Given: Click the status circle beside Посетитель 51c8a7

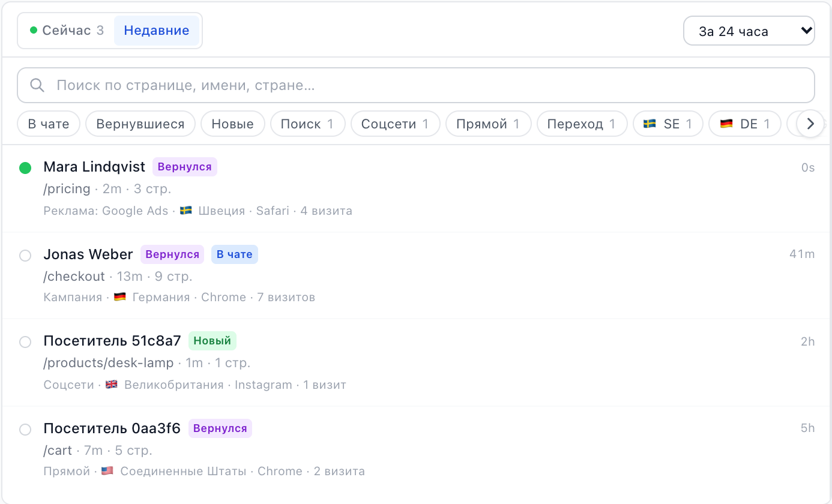Looking at the screenshot, I should coord(25,342).
